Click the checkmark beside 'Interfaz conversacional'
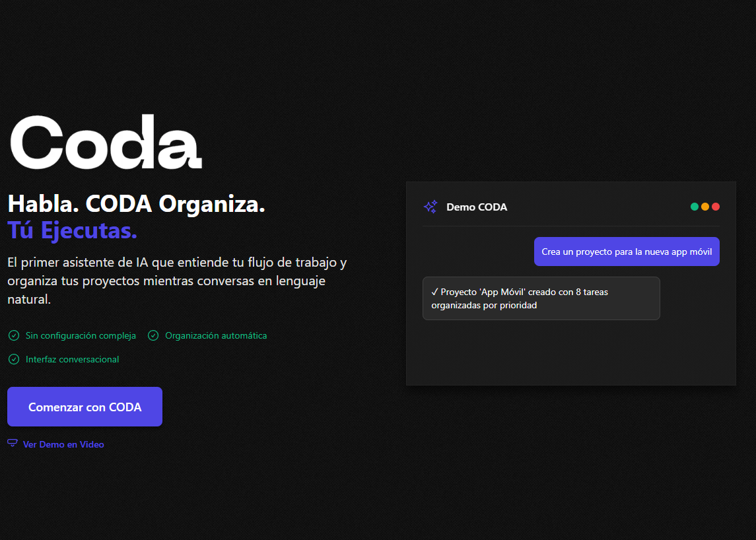Viewport: 756px width, 540px height. [13, 359]
